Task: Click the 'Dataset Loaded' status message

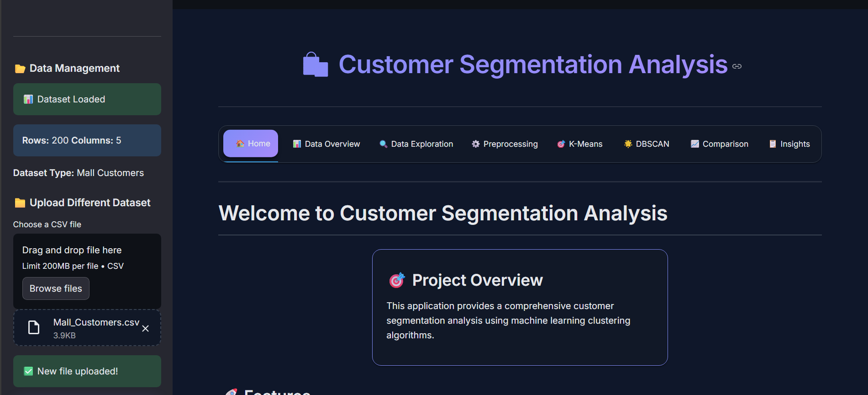Action: (87, 99)
